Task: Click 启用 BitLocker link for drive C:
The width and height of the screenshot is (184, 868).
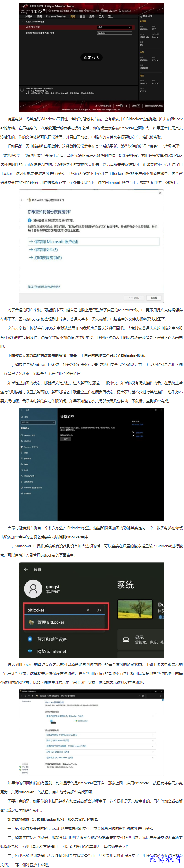Action: pyautogui.click(x=82, y=721)
